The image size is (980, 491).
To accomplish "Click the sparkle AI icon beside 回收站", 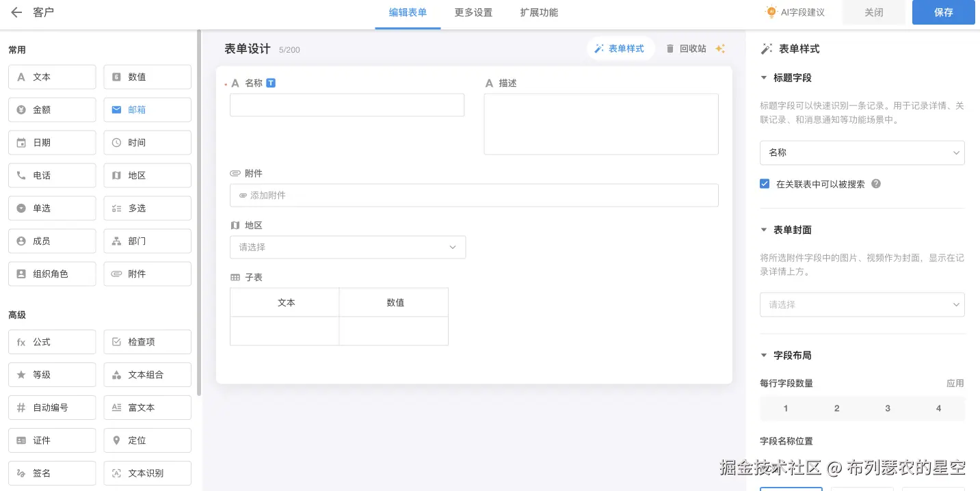I will (720, 49).
